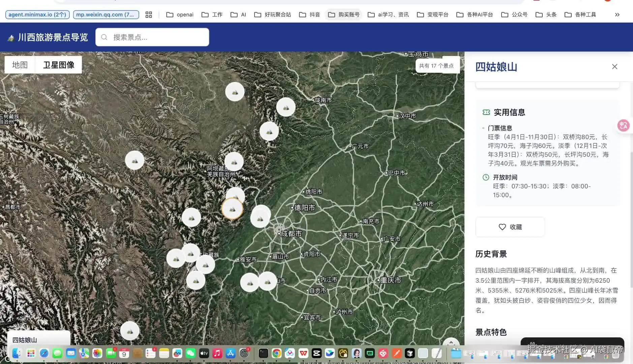Click the 景点特色 heading
The image size is (633, 364).
[x=491, y=332]
